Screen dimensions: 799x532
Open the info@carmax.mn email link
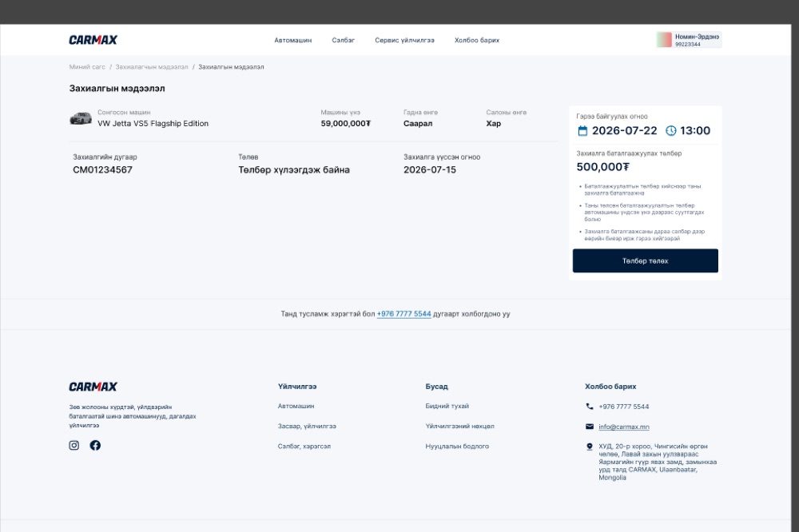tap(624, 427)
